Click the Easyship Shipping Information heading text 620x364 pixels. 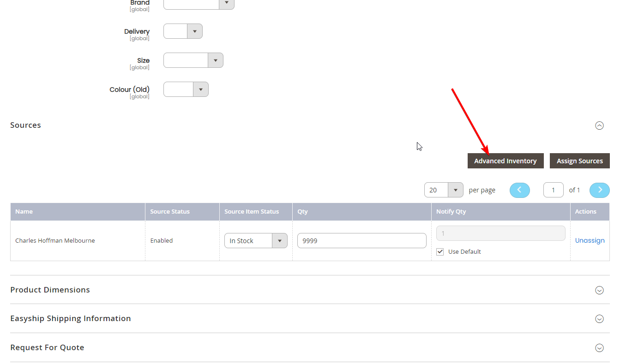(71, 318)
